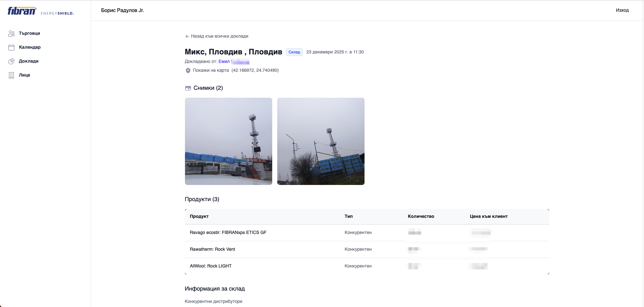Click the Календар calendar icon
Screen dimensions: 644x307
[11, 47]
